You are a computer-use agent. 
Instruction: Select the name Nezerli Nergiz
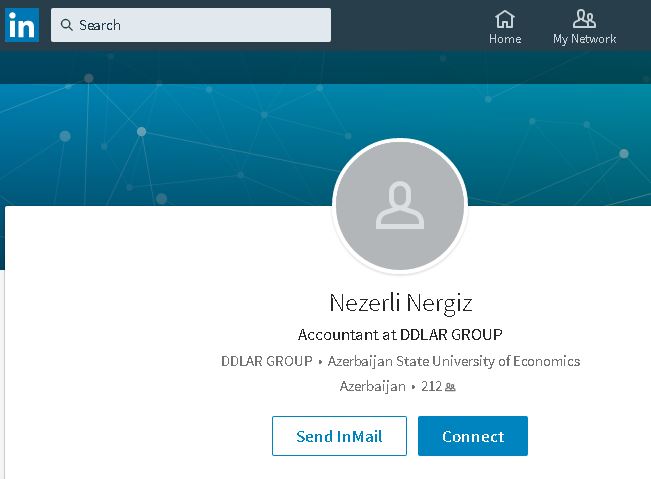point(400,302)
